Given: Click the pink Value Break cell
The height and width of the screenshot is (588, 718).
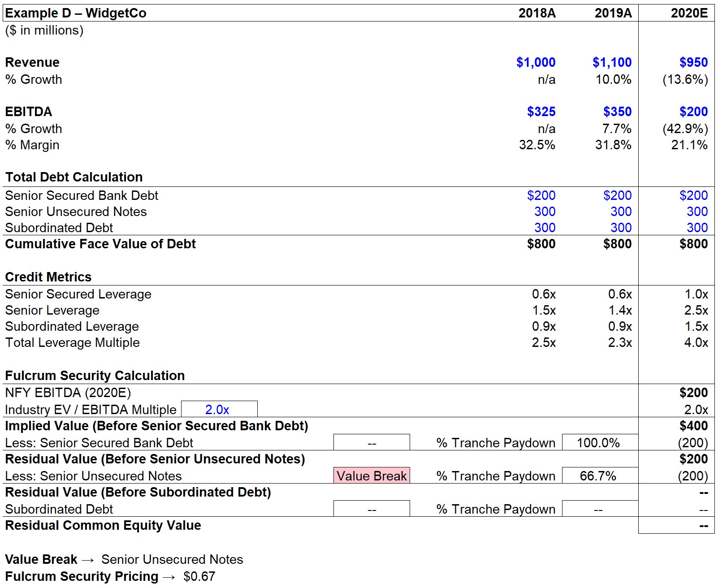Looking at the screenshot, I should [372, 476].
